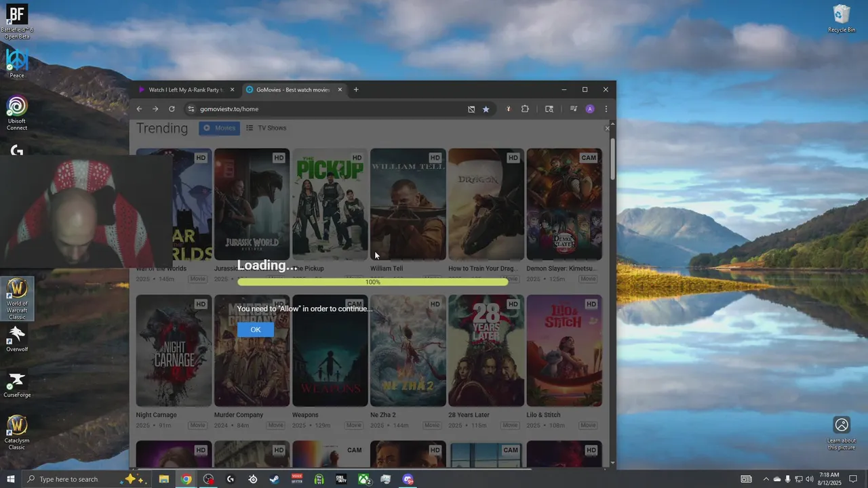Switch to 'Watch I Left My A-Rank Party' tab
Viewport: 868px width, 488px height.
[x=186, y=89]
